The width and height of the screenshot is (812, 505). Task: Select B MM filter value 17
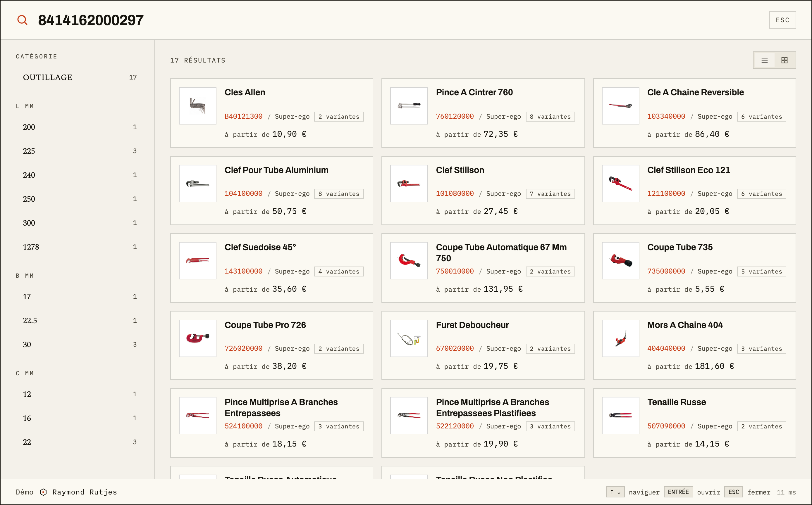click(80, 297)
